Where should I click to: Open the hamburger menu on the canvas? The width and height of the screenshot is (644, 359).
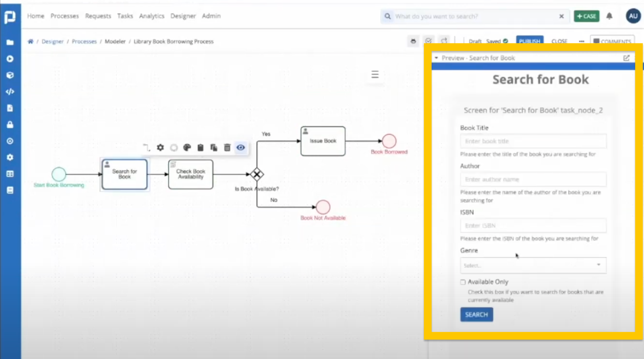click(x=375, y=74)
